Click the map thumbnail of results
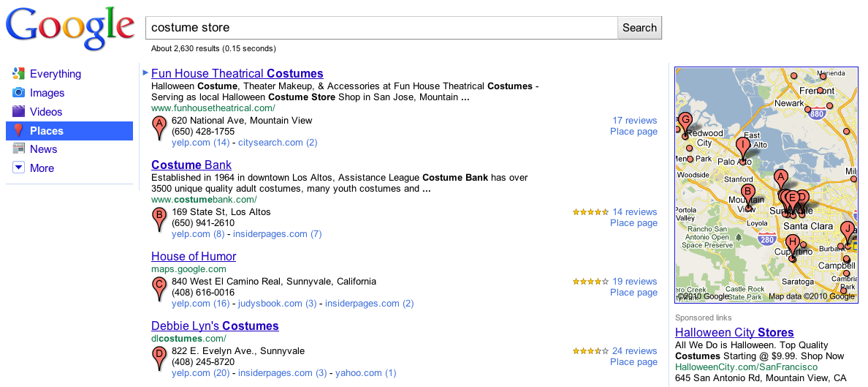868x387 pixels. (x=766, y=184)
